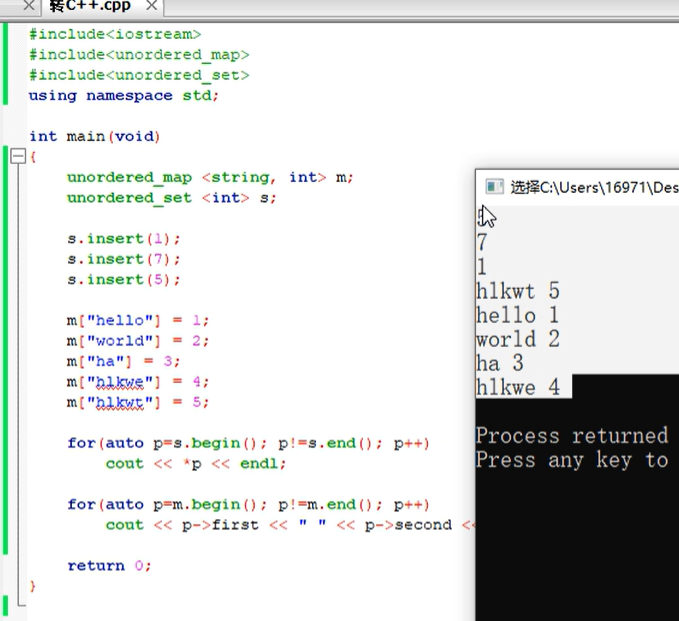Click 'hello 1' in console output
This screenshot has width=679, height=621.
pyautogui.click(x=517, y=315)
